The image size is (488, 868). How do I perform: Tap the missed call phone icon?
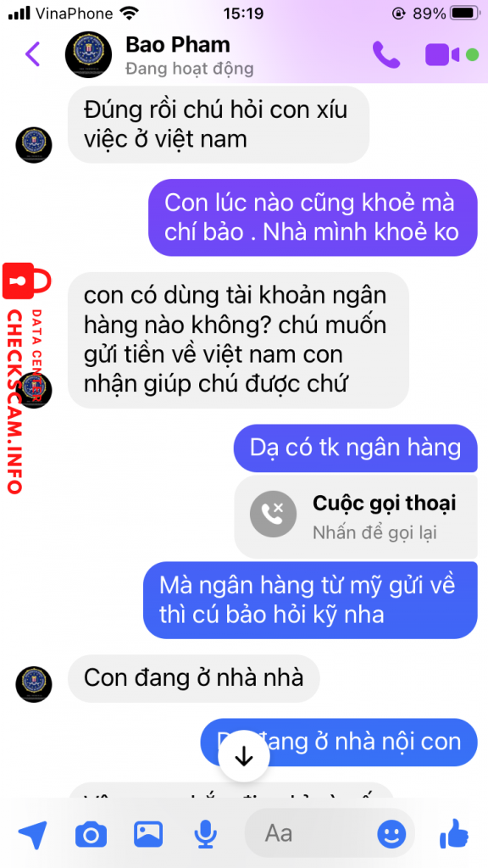[273, 515]
